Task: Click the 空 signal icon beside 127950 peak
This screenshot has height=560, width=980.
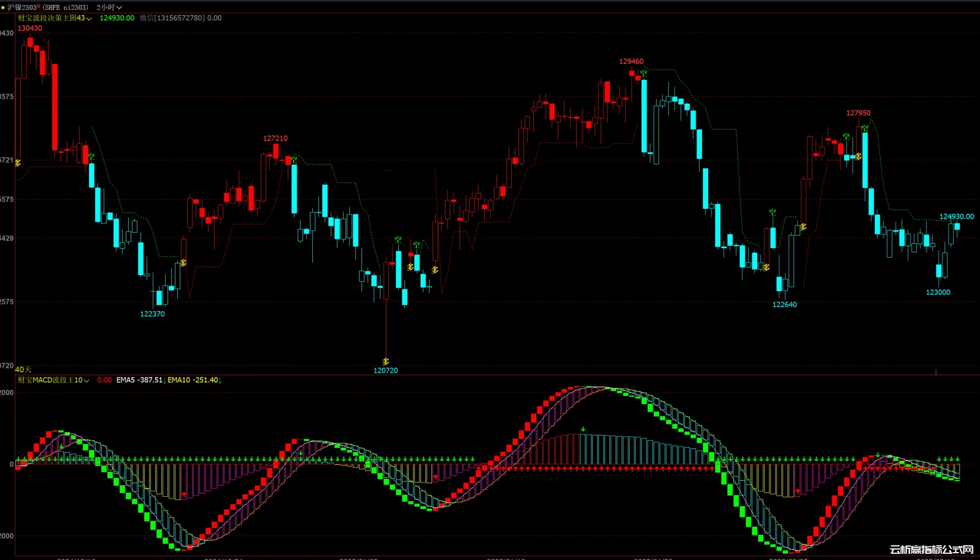Action: coord(864,128)
